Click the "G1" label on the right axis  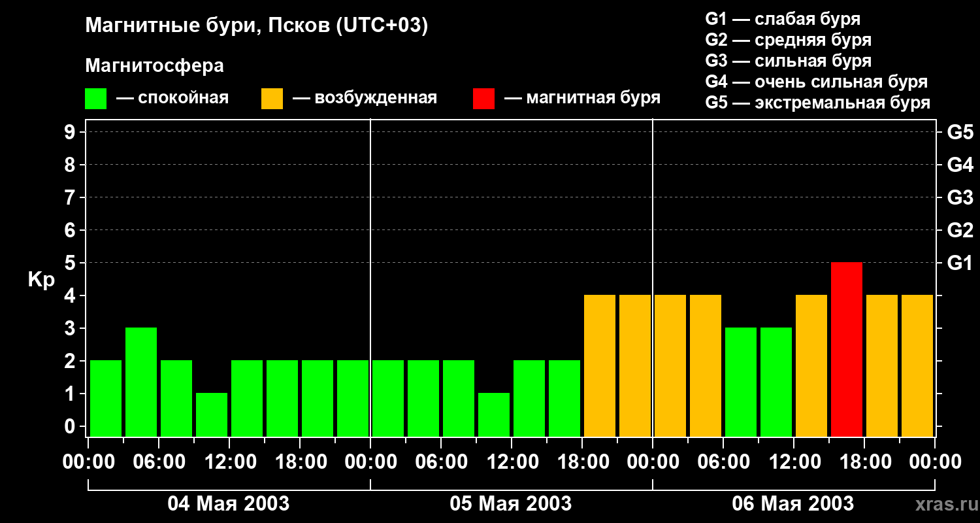[960, 263]
